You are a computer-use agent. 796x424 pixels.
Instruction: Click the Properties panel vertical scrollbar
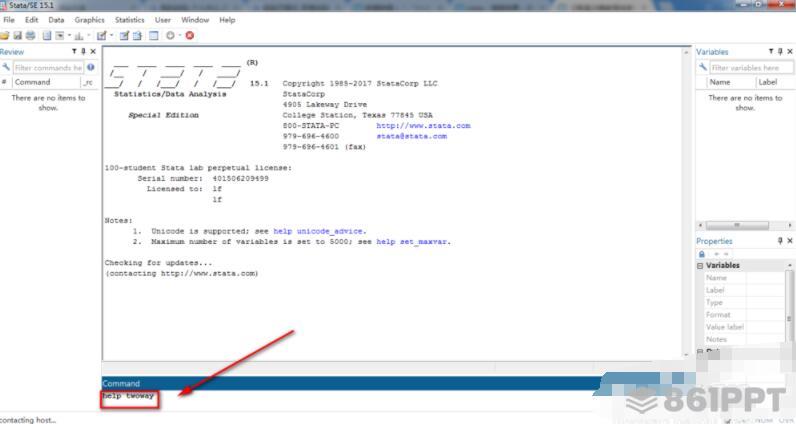(789, 307)
